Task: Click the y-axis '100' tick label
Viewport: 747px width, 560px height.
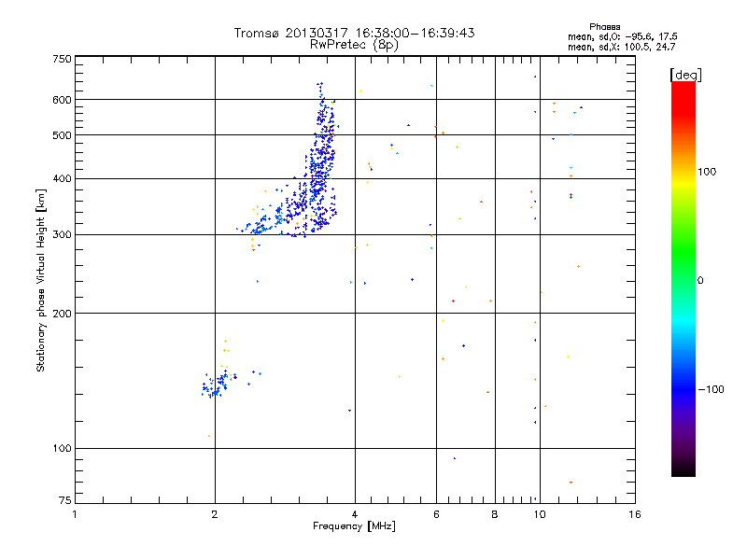Action: 62,448
